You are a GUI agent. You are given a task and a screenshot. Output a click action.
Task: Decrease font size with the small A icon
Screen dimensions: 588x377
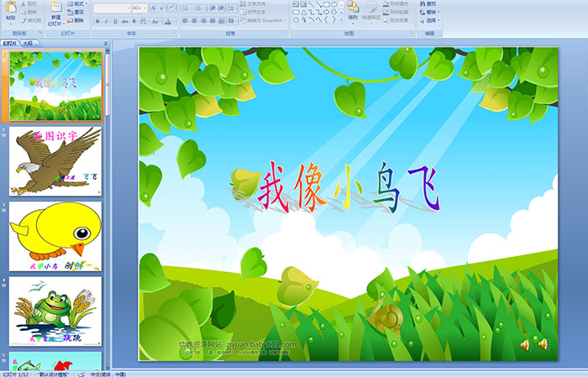click(161, 8)
